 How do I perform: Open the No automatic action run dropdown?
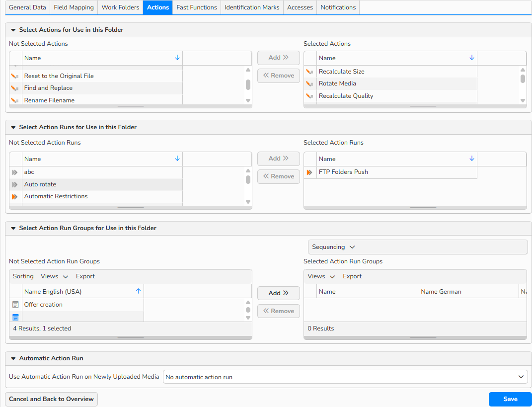tap(345, 377)
